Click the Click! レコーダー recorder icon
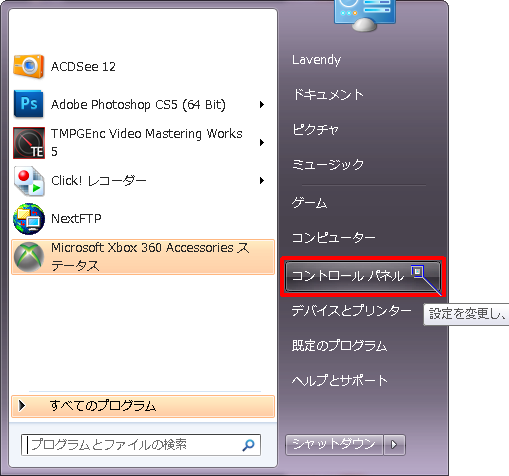Viewport: 509px width, 476px height. pos(29,181)
